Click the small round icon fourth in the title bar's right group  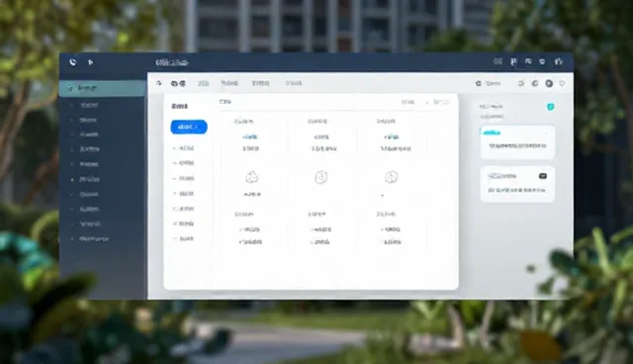[x=542, y=61]
